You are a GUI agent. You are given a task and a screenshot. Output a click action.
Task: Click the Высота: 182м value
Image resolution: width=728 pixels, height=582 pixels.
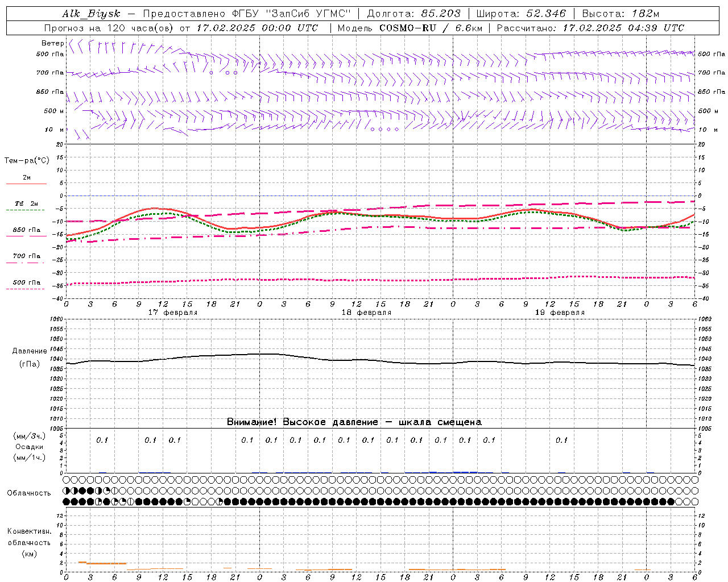point(621,14)
